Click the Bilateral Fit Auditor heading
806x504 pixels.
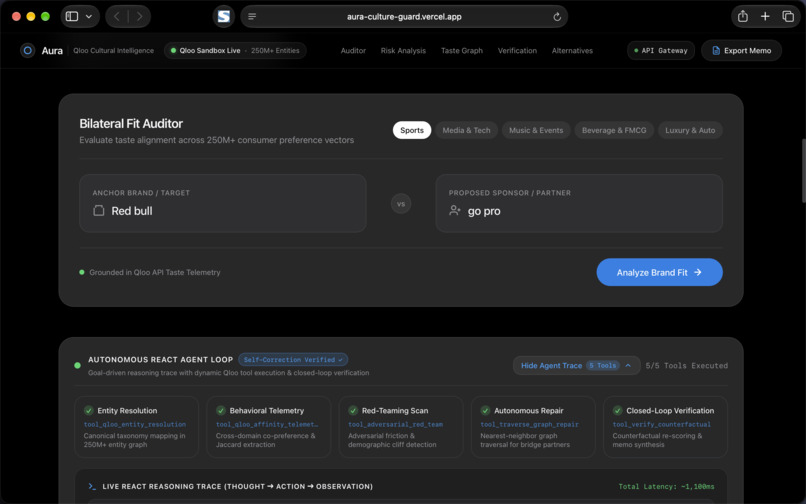(x=131, y=123)
